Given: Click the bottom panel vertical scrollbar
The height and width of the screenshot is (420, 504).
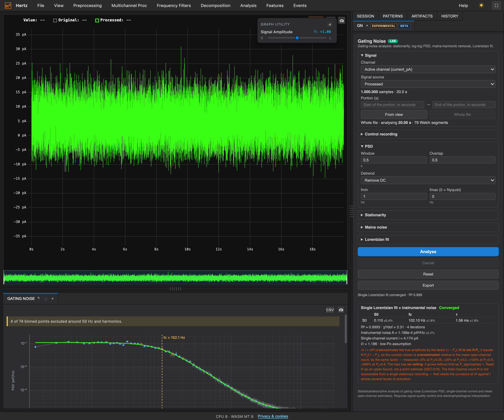Looking at the screenshot, I should [346, 329].
